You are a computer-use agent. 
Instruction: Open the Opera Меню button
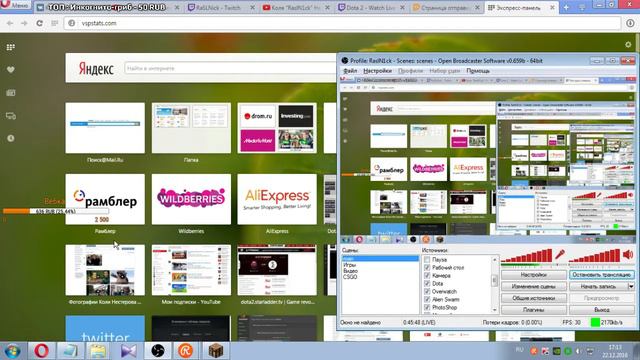point(16,5)
